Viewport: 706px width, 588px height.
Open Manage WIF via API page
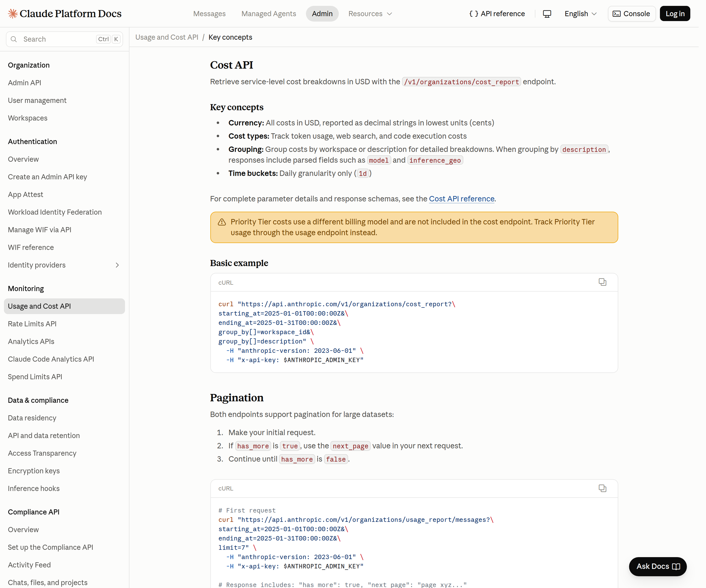pyautogui.click(x=40, y=232)
